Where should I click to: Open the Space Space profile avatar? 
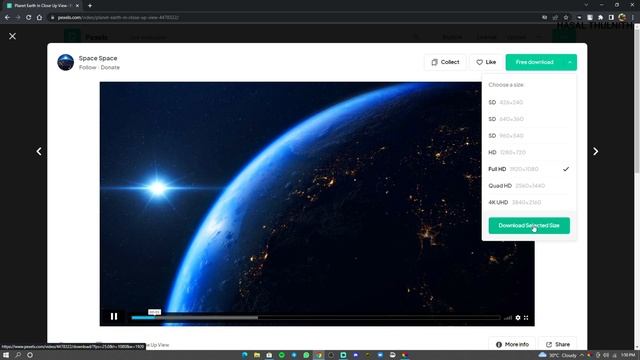coord(65,62)
